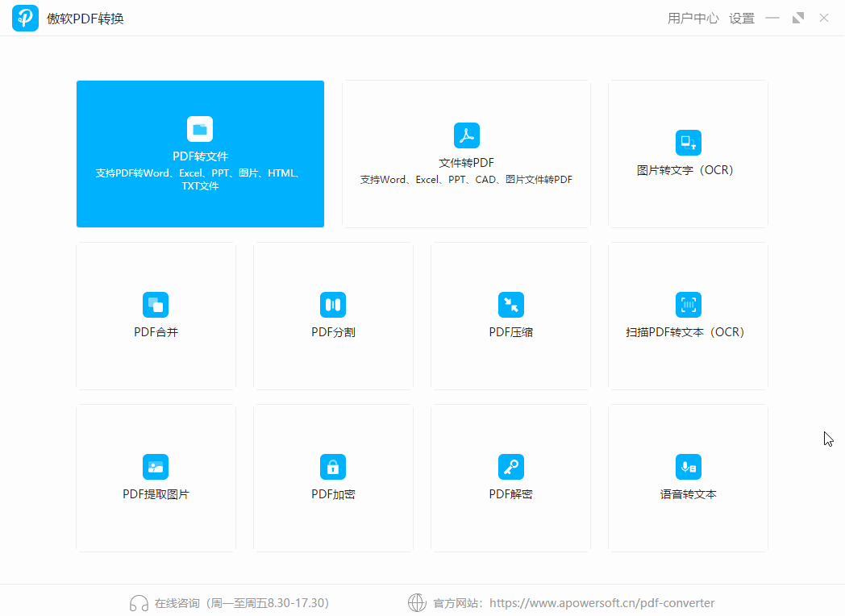Click the PDF合并 merge icon
Viewport: 845px width, 616px height.
pyautogui.click(x=155, y=305)
